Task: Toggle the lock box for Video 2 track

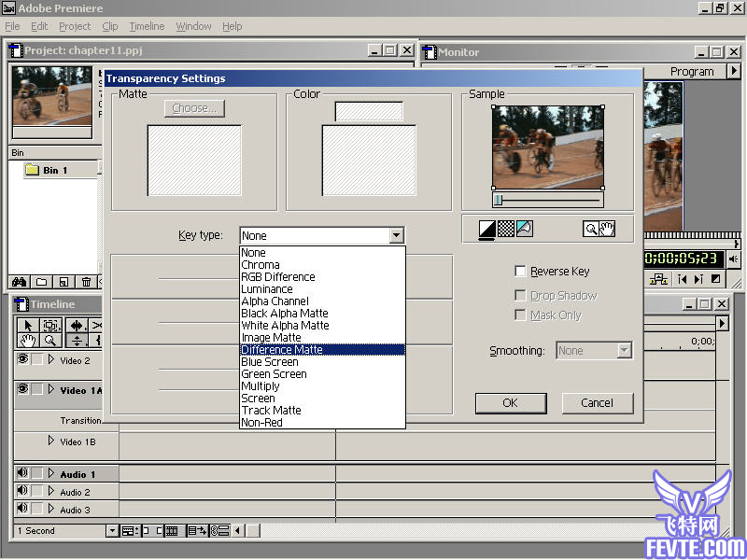Action: [36, 359]
